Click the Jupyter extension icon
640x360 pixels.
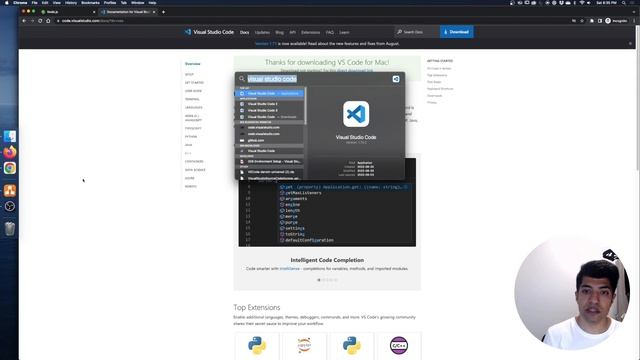[x=304, y=346]
